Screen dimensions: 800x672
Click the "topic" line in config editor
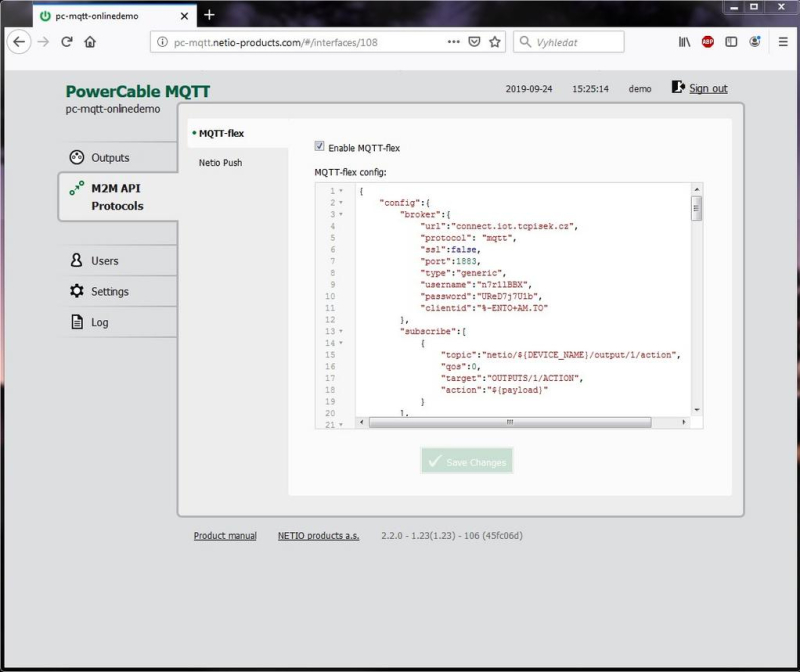(561, 355)
